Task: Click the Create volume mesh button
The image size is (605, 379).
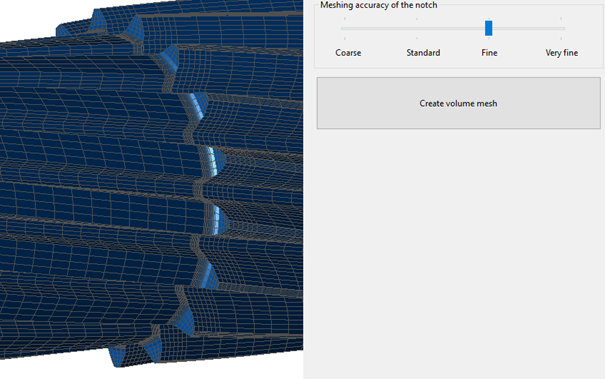Action: 458,103
